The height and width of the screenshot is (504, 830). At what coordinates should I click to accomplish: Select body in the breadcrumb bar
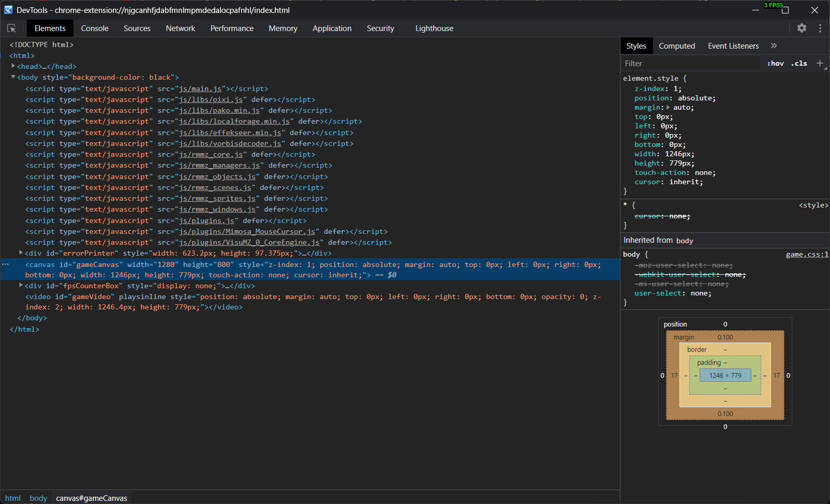[38, 498]
